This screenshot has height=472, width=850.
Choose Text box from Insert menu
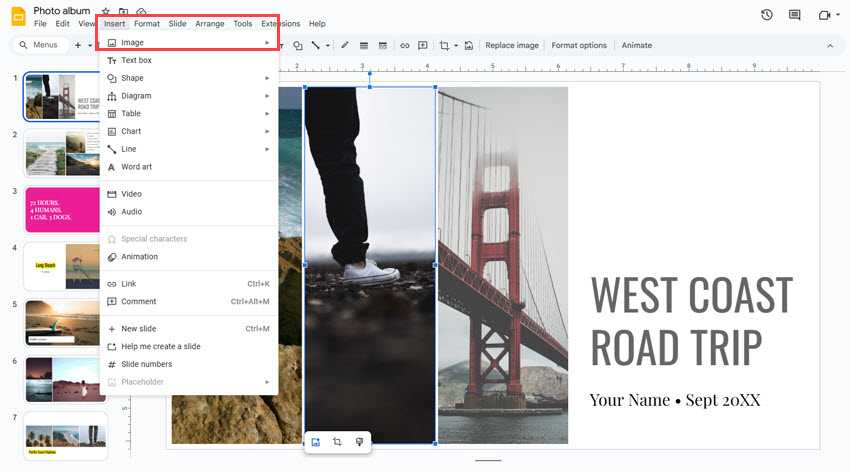coord(189,60)
